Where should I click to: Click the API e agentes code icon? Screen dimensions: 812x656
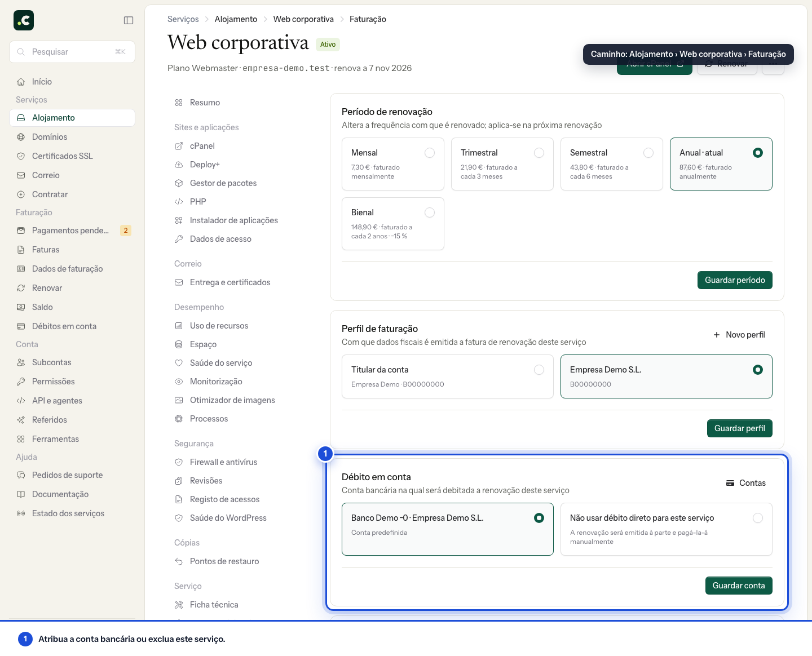[21, 401]
